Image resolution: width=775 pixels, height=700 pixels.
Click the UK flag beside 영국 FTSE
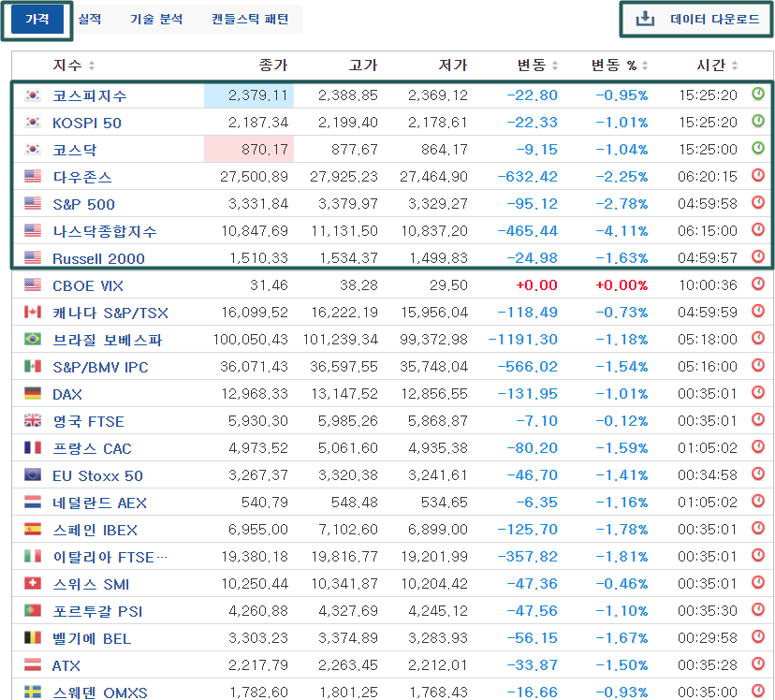[33, 420]
